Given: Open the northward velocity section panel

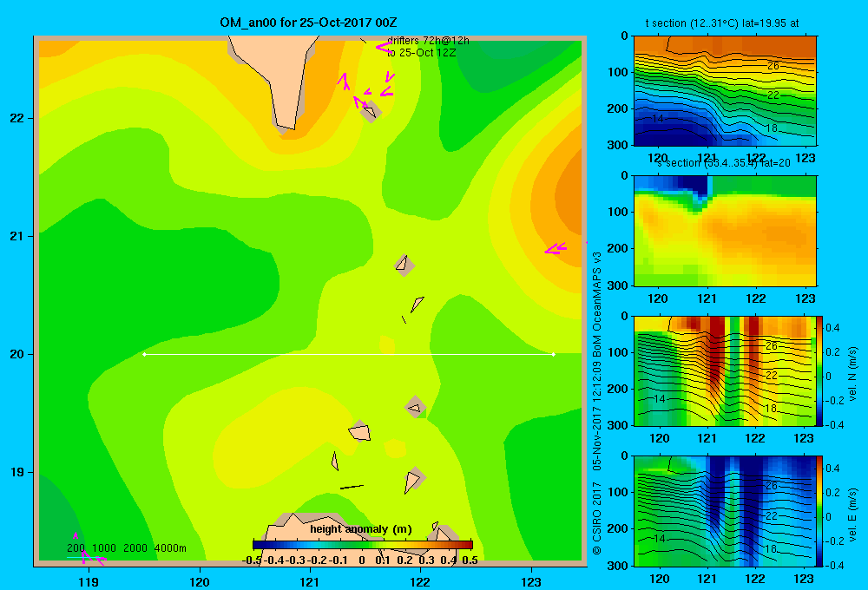Looking at the screenshot, I should 725,370.
